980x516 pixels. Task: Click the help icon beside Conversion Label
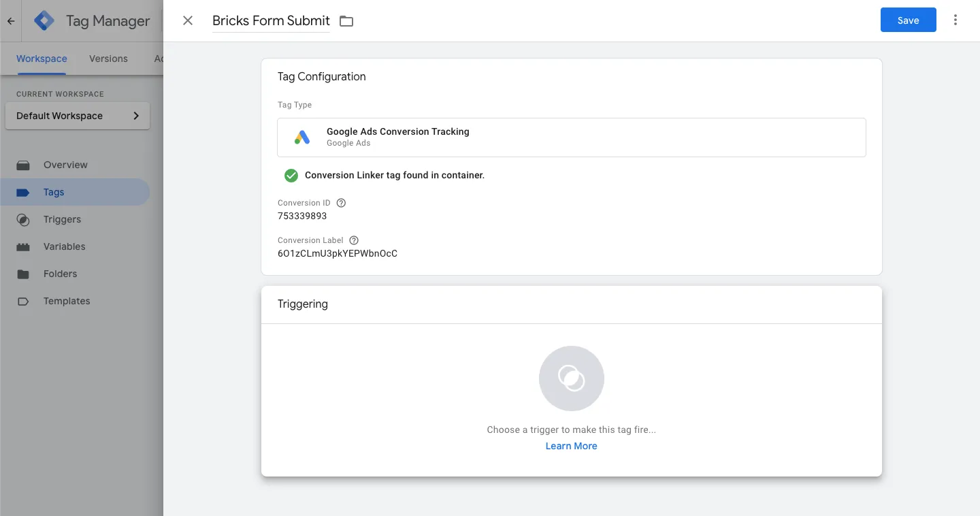[x=353, y=240]
